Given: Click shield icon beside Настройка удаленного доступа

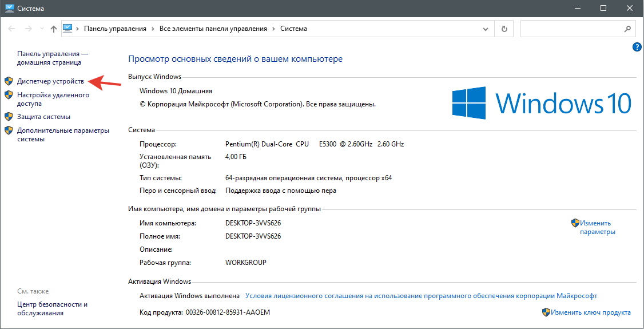Looking at the screenshot, I should tap(8, 96).
